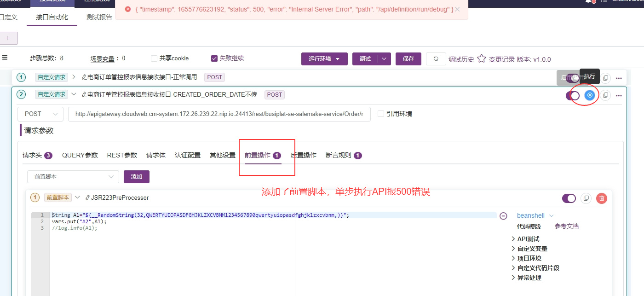Click the star icon beside 变更记录
The width and height of the screenshot is (644, 296).
pos(481,58)
